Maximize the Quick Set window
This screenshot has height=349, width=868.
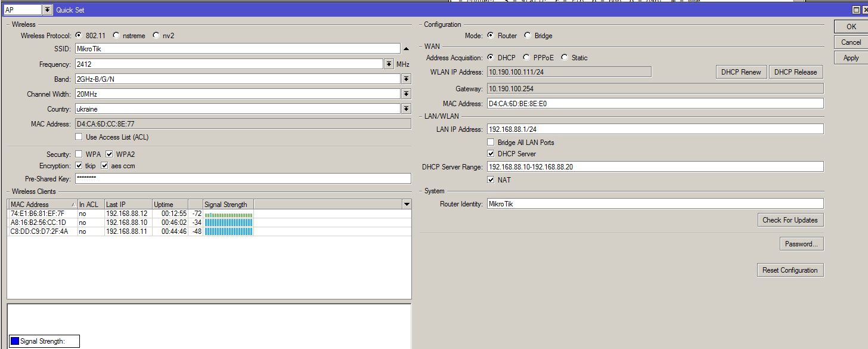pyautogui.click(x=857, y=10)
